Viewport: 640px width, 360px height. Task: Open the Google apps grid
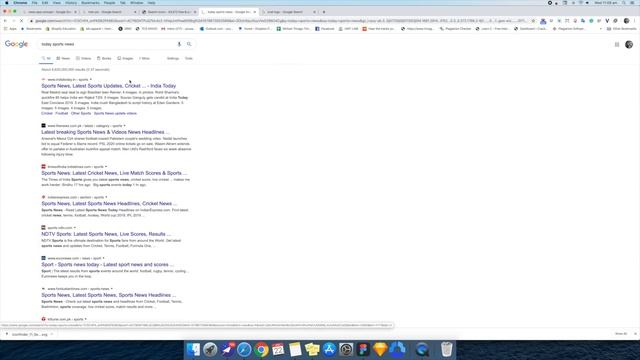pos(617,44)
